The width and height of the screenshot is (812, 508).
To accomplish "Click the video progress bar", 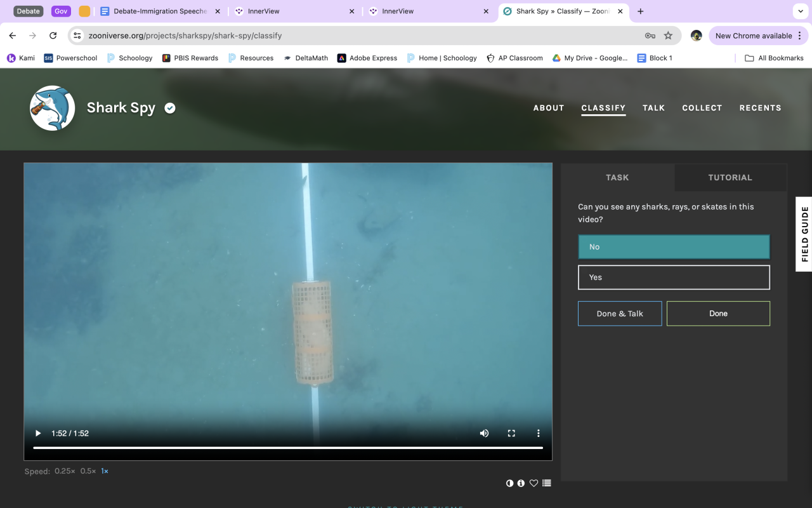I will tap(288, 448).
